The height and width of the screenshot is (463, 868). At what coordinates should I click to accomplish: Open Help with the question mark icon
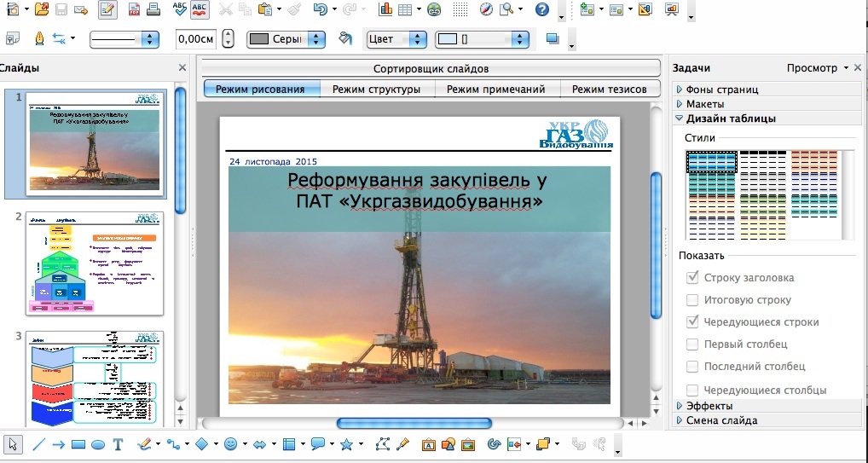tap(541, 10)
